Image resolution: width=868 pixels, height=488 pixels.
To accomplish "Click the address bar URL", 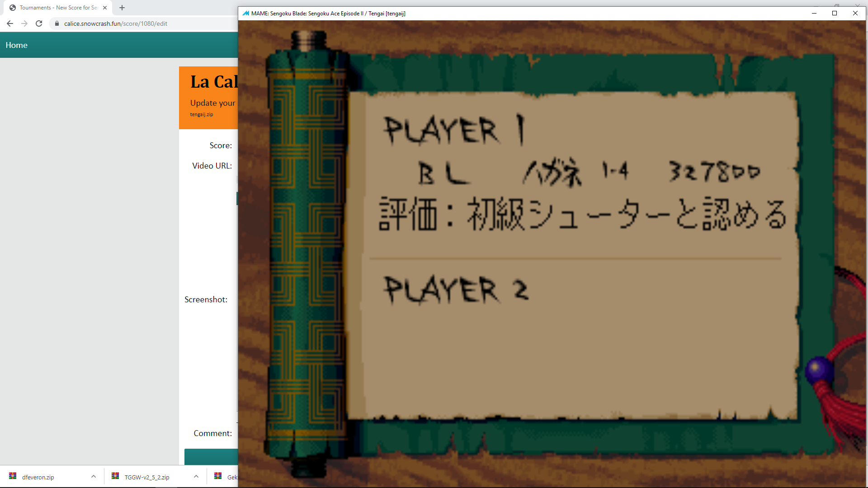I will 116,23.
